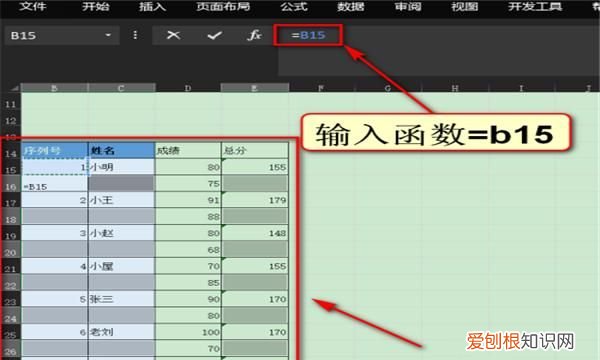The height and width of the screenshot is (360, 600).
Task: Select score cell with value 85
Action: pyautogui.click(x=188, y=282)
